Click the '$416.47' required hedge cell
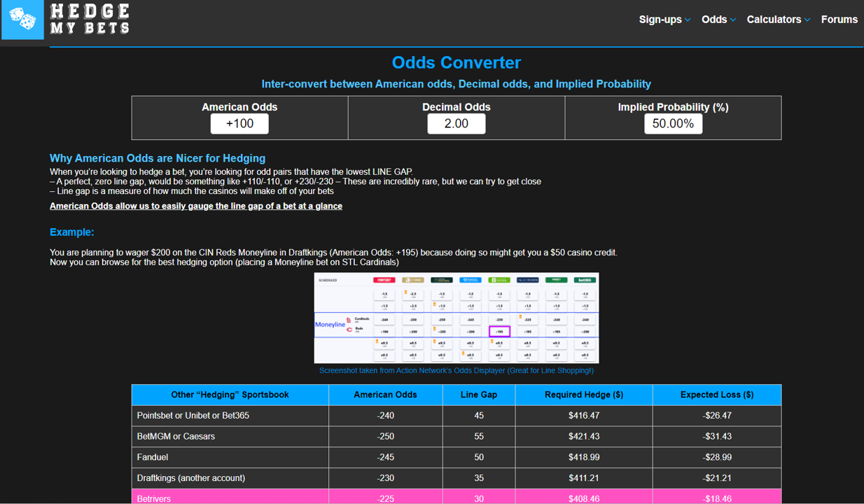Image resolution: width=864 pixels, height=504 pixels. 584,416
